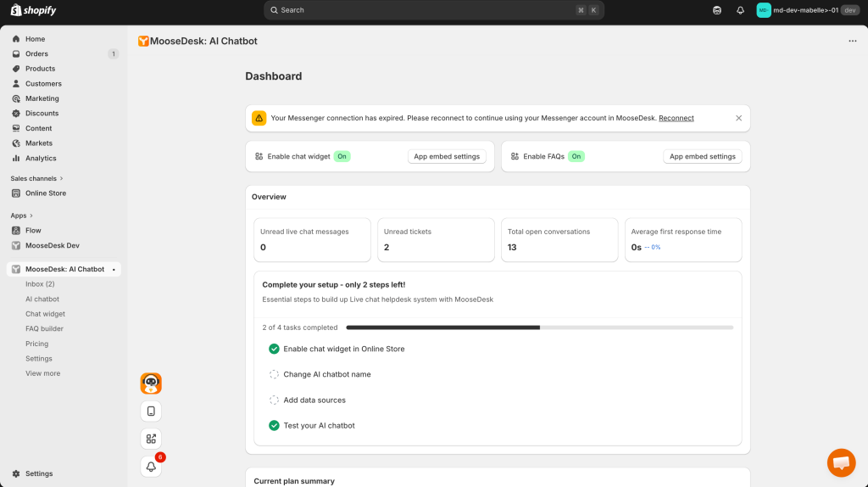The height and width of the screenshot is (487, 868).
Task: Click the Shopify sidekick icon in top bar
Action: pos(717,10)
